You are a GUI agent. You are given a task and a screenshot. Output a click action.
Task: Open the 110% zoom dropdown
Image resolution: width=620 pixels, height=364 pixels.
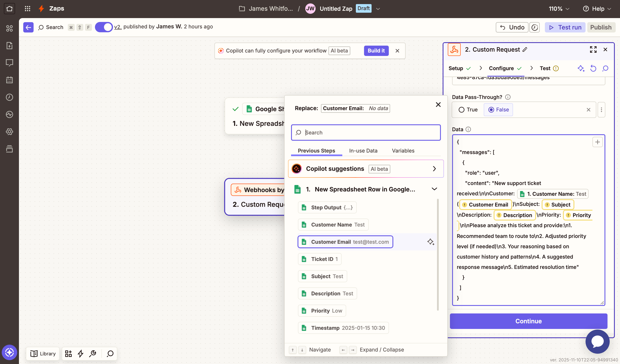coord(559,9)
